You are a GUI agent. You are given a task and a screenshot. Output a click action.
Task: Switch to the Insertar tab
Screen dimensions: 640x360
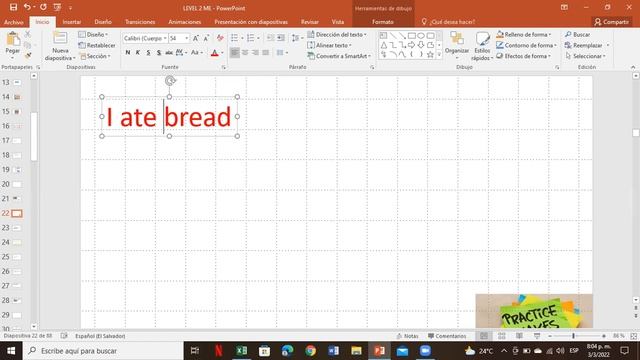coord(72,22)
